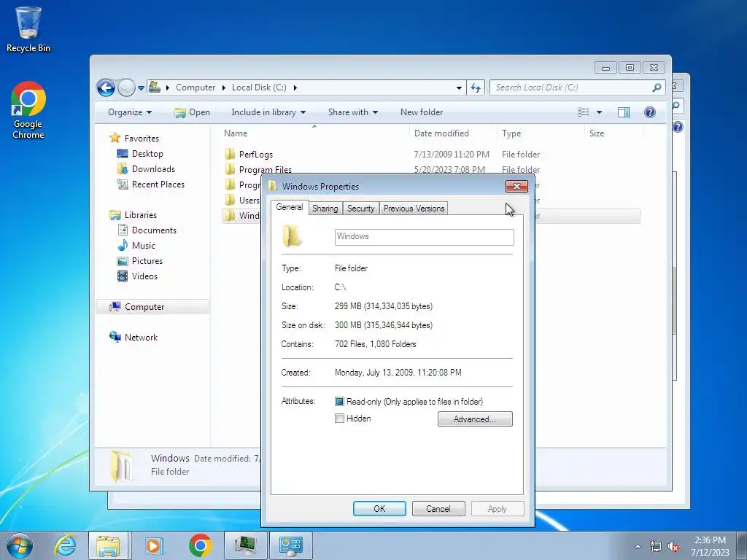Open address bar history dropdown arrow
This screenshot has width=747, height=560.
(x=459, y=87)
